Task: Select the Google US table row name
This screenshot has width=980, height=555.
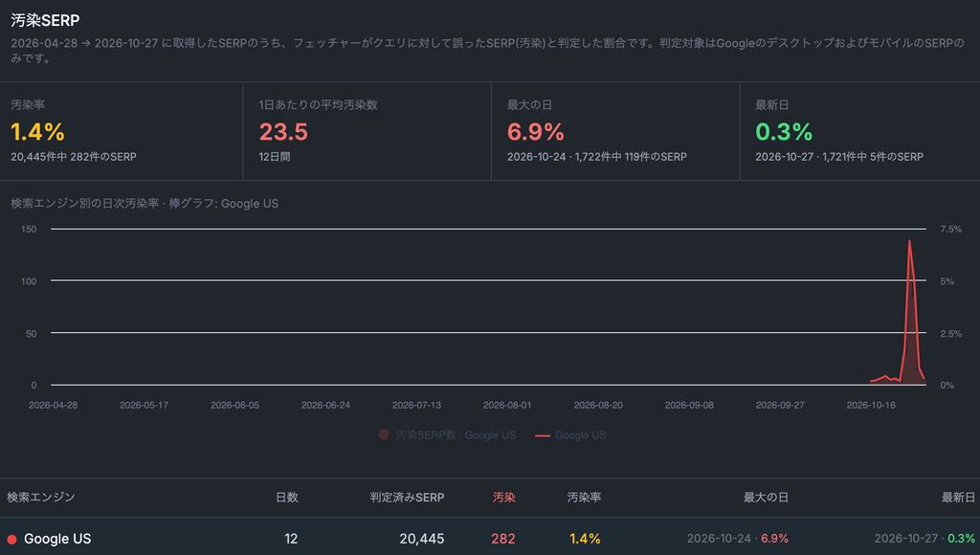Action: point(57,539)
